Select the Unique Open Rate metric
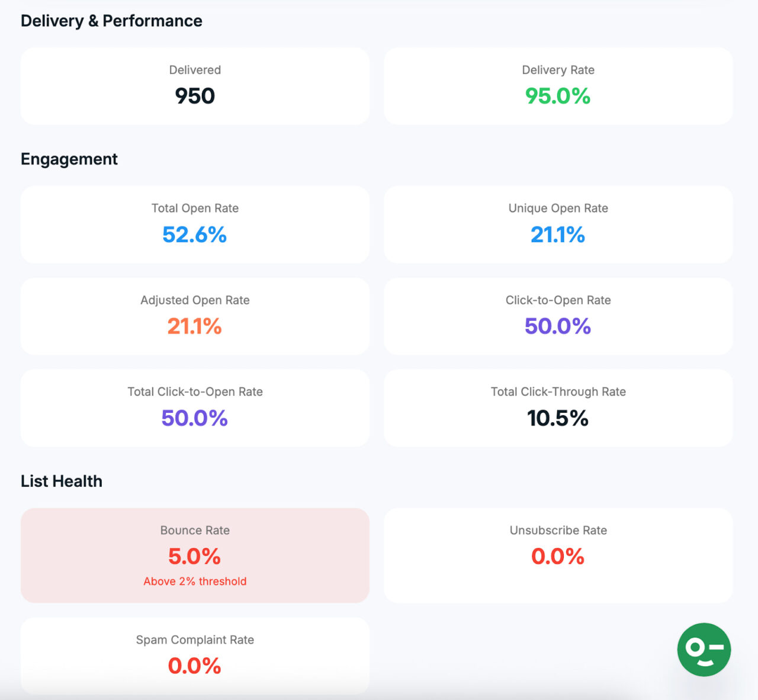The image size is (758, 700). tap(558, 224)
